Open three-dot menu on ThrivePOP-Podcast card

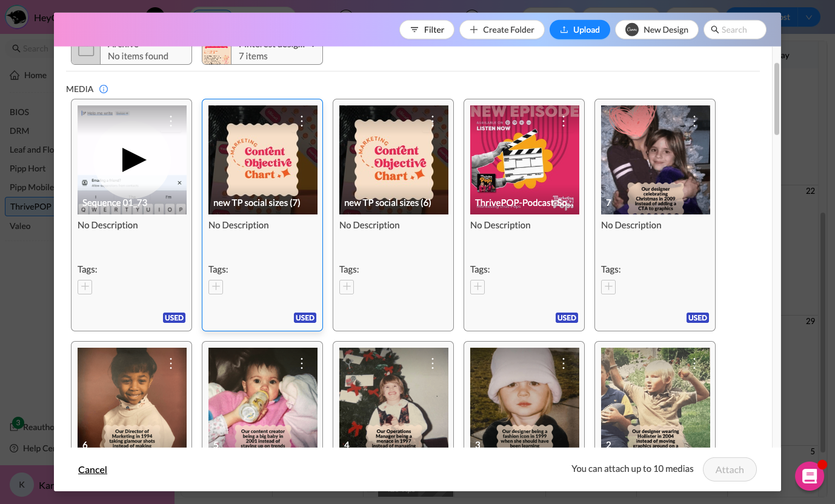click(x=564, y=121)
